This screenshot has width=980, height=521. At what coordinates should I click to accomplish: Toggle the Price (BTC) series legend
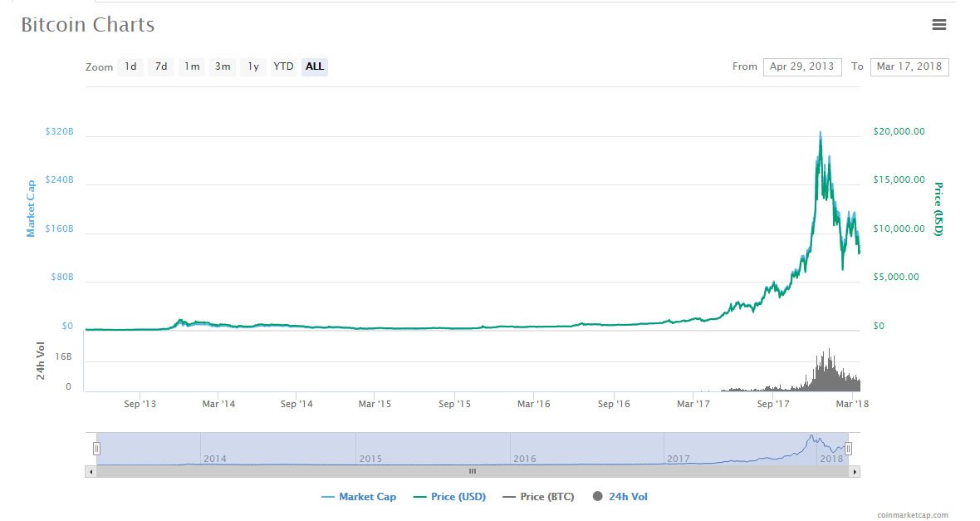point(538,497)
